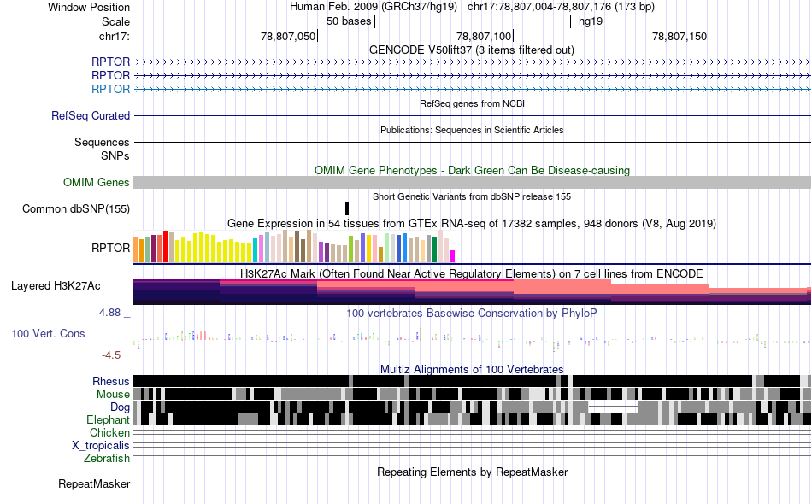Click the Rhesus alignment label
The height and width of the screenshot is (504, 812).
coord(111,381)
